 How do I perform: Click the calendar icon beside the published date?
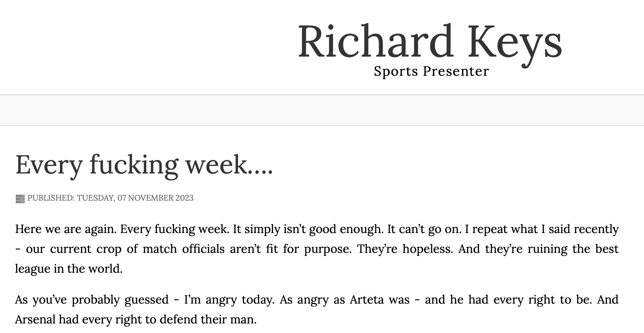[20, 198]
